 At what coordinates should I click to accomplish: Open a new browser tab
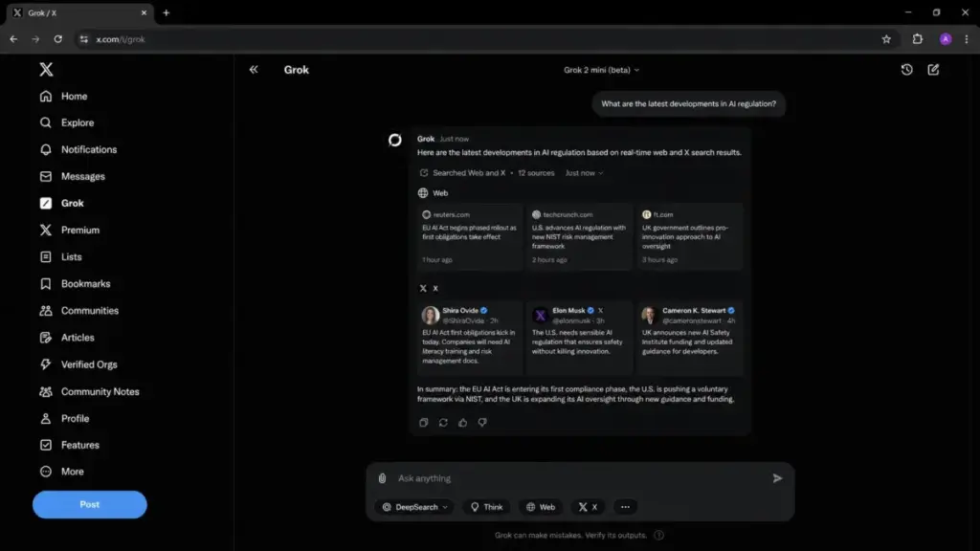coord(167,12)
